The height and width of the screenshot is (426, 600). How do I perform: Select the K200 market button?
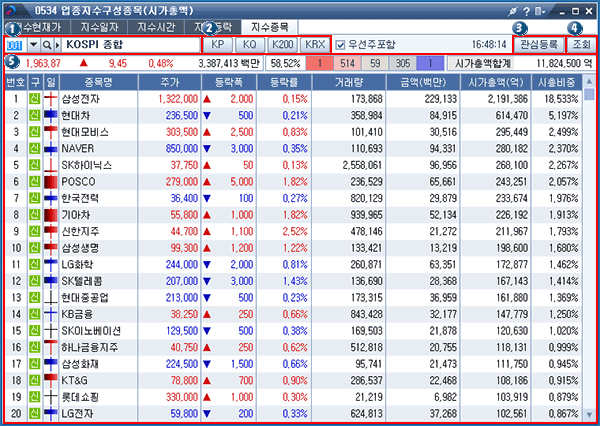(282, 44)
